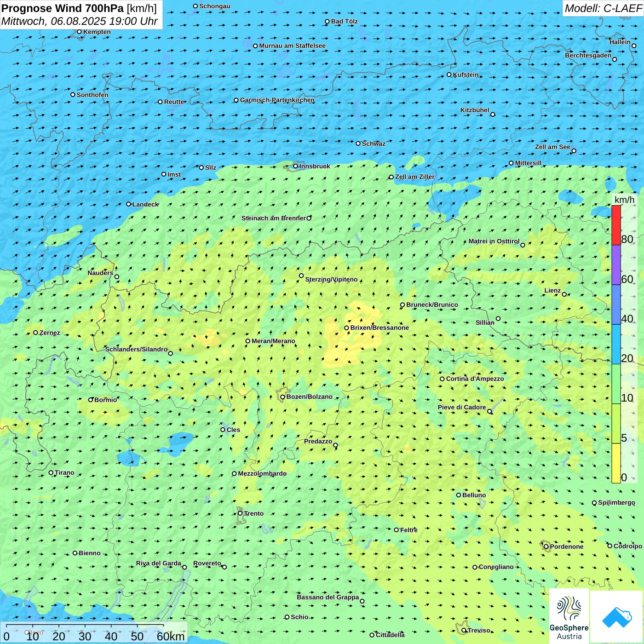Click the 'Cles' label
The width and height of the screenshot is (644, 644).
[x=233, y=430]
